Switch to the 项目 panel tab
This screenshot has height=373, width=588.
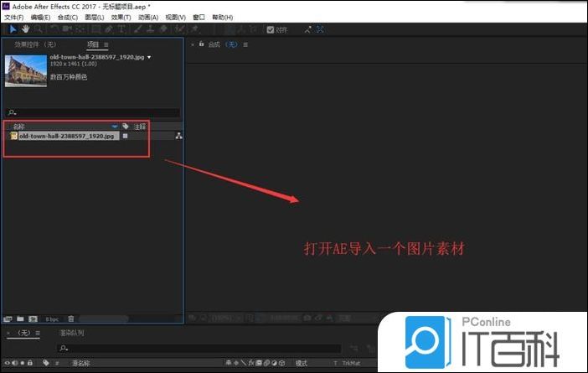tap(93, 44)
